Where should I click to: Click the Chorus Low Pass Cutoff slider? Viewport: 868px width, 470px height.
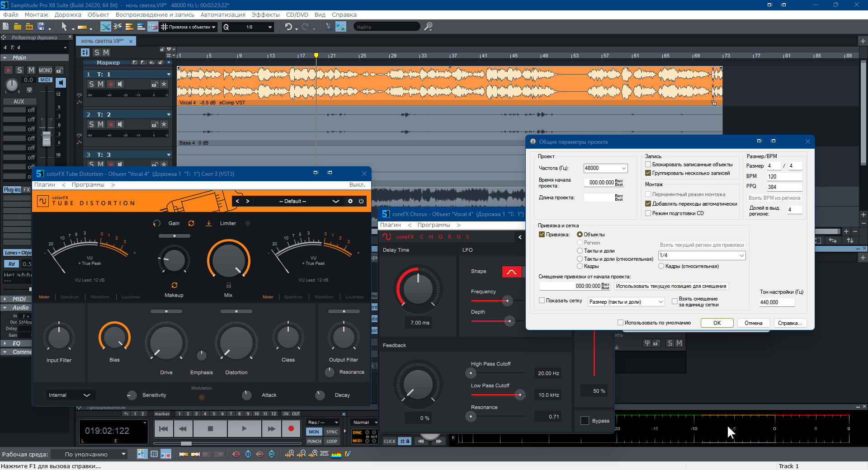(520, 395)
